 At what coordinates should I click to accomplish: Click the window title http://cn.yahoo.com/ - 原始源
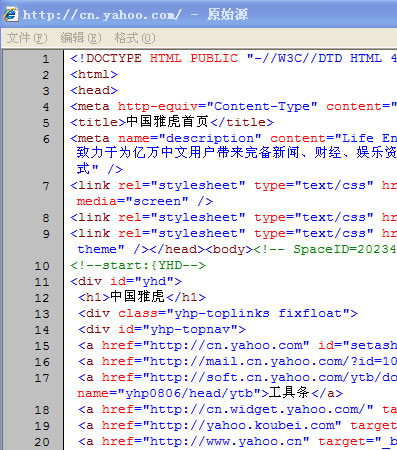(135, 14)
